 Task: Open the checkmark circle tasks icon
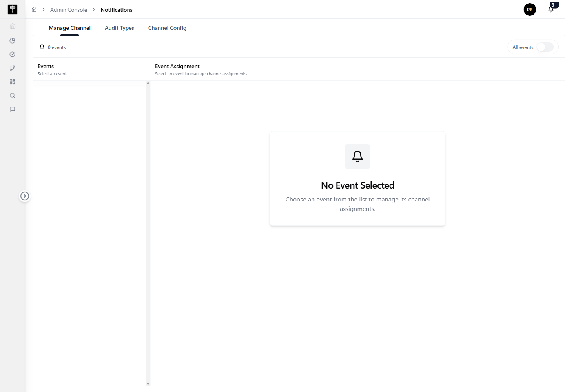click(x=13, y=54)
